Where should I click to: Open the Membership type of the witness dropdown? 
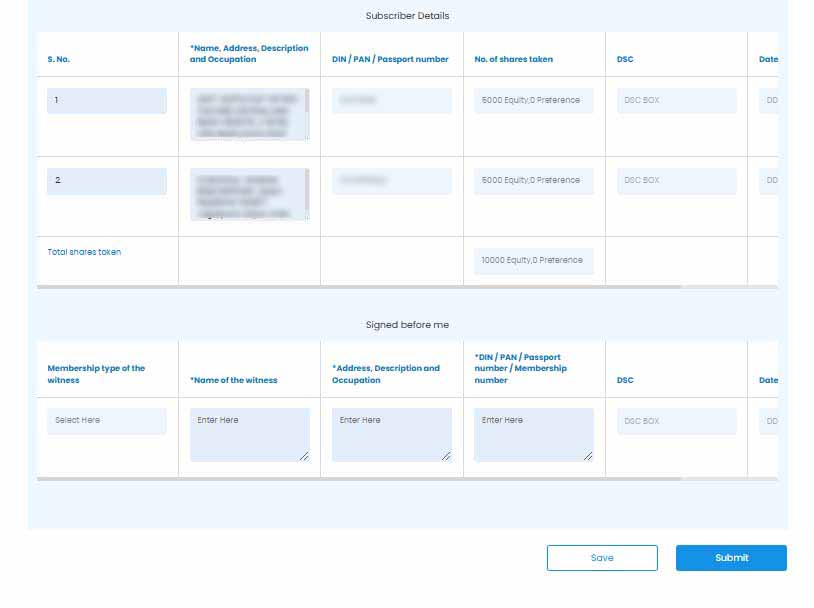coord(106,421)
